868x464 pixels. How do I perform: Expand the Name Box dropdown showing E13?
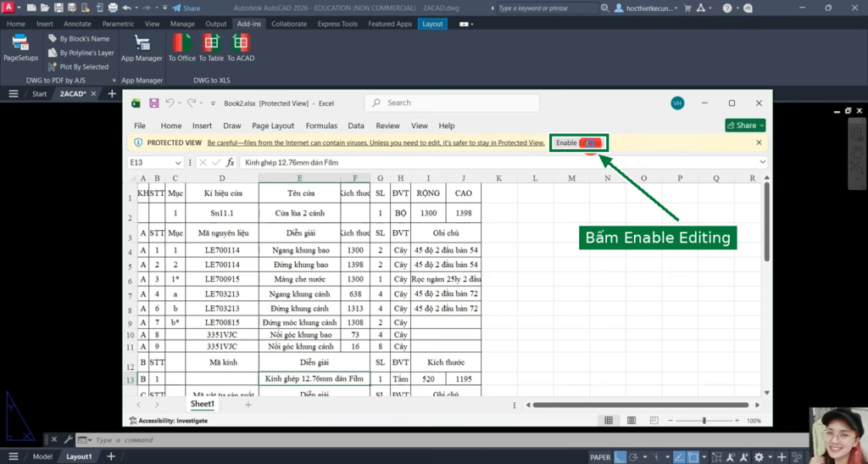(178, 163)
